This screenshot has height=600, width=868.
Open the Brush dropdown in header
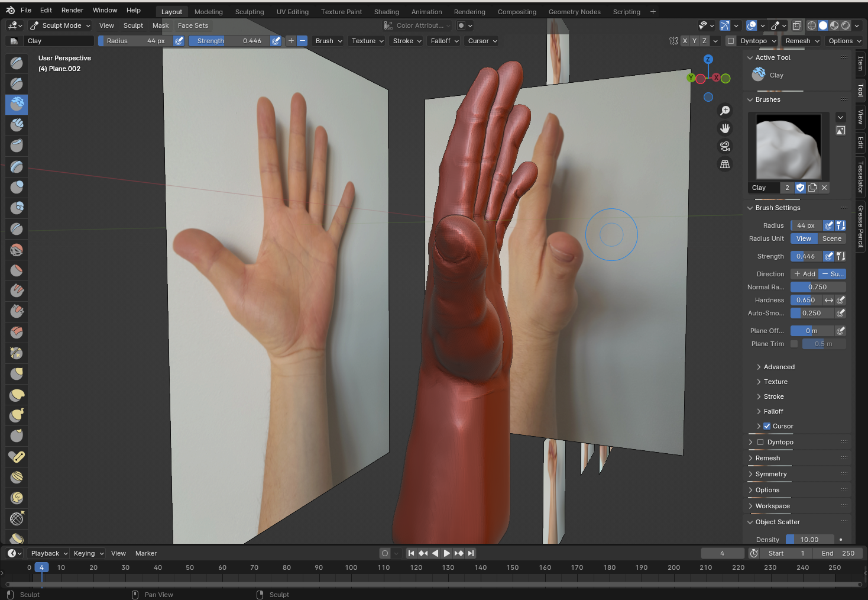pos(328,41)
